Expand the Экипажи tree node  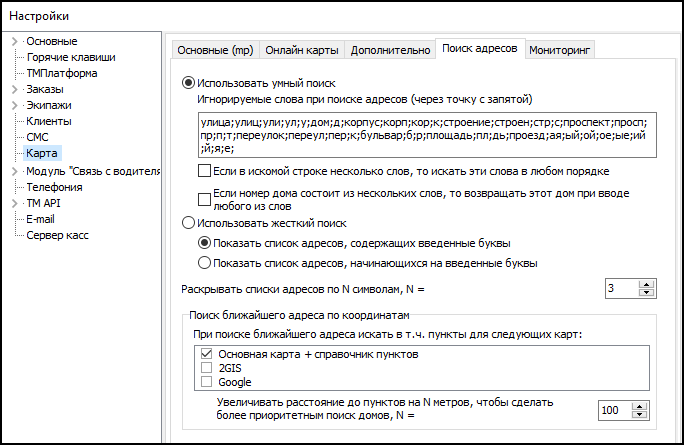pos(14,105)
